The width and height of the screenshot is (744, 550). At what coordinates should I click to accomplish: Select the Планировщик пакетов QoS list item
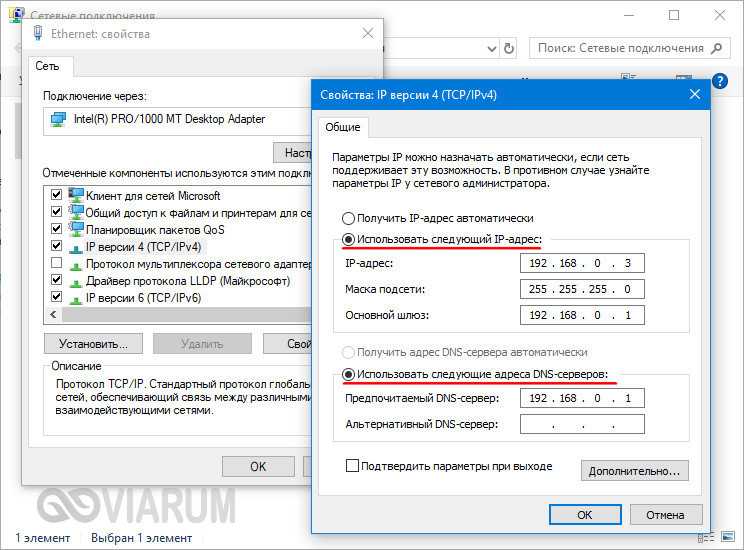point(155,230)
